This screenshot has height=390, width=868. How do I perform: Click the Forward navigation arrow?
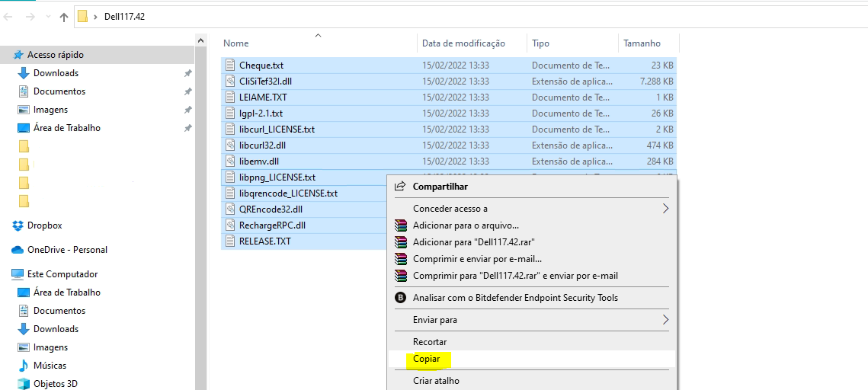coord(30,18)
